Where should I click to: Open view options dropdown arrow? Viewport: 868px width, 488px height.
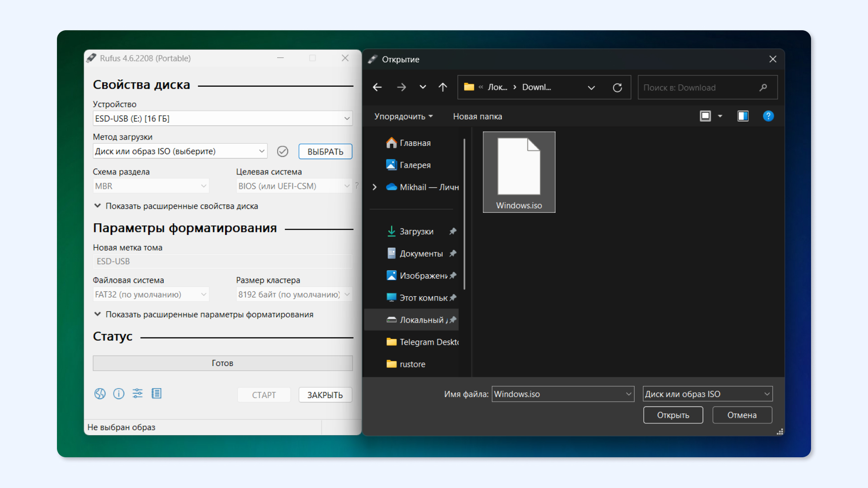click(720, 116)
